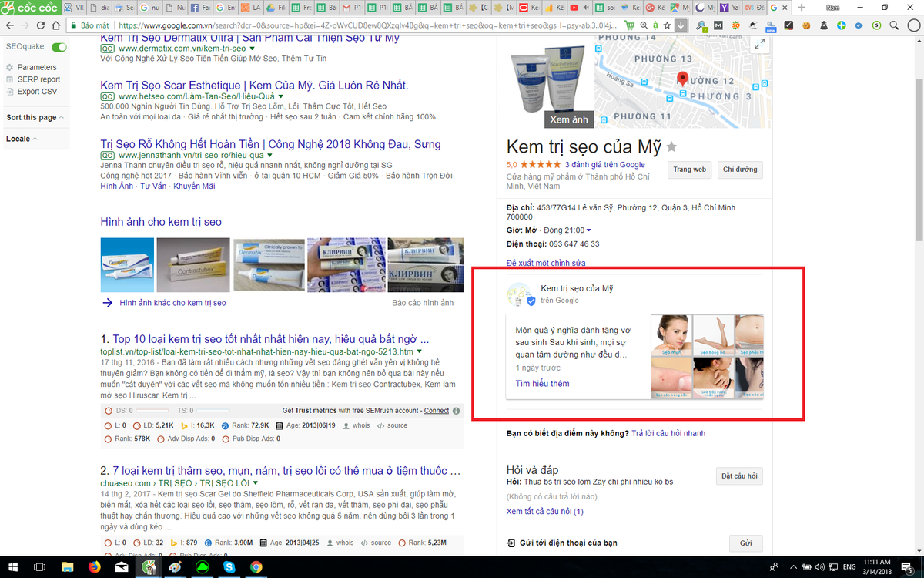Export results via Export CSV
924x578 pixels.
[x=37, y=92]
